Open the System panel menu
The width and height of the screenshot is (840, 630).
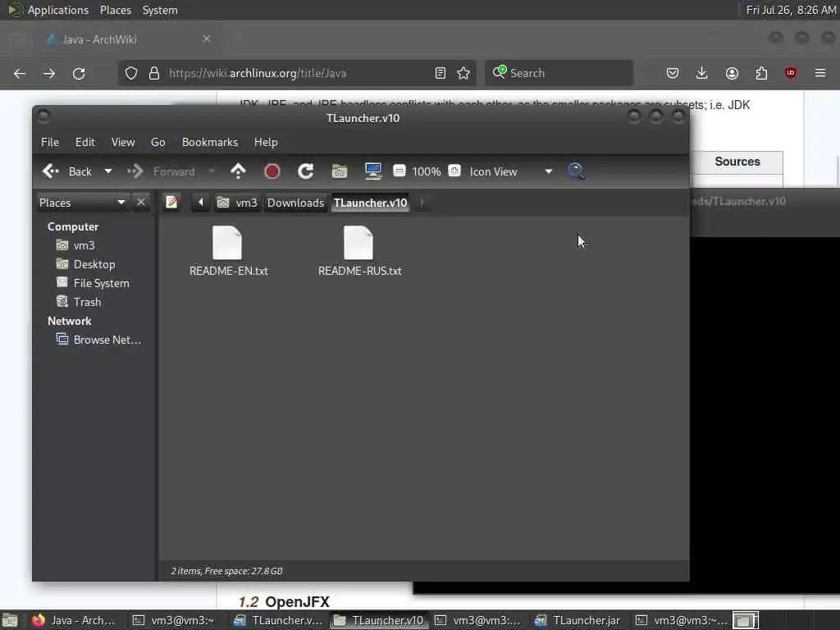[160, 10]
